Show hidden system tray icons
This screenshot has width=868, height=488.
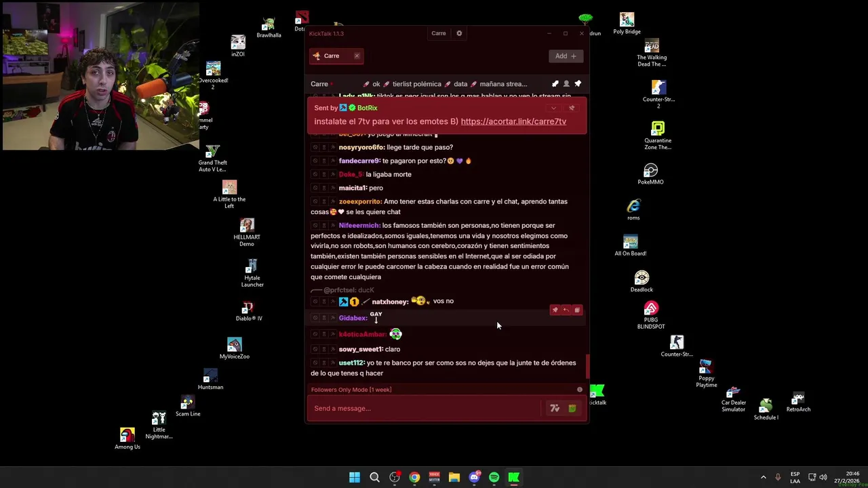click(763, 477)
